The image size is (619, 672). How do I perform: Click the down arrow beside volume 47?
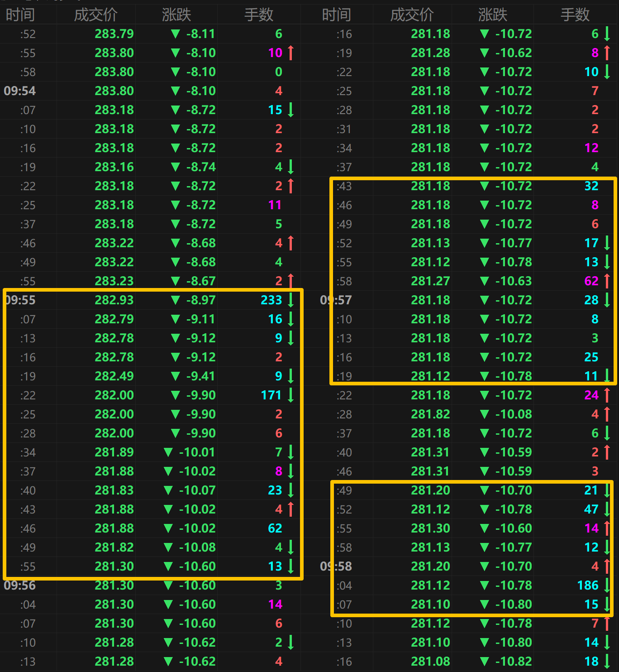pos(607,509)
